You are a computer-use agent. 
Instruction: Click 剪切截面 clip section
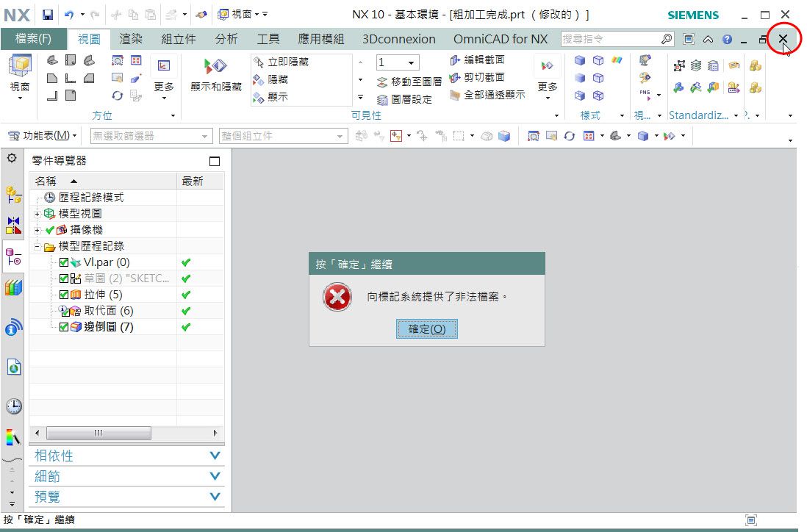pos(477,77)
